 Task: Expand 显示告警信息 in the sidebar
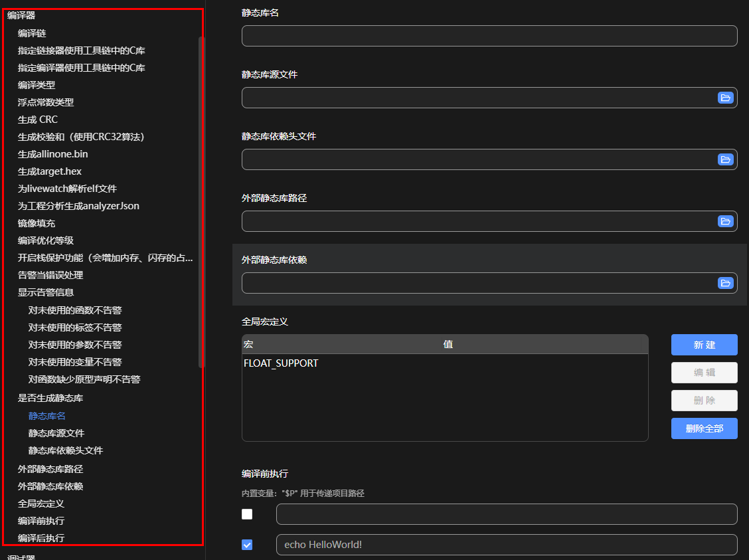[45, 292]
